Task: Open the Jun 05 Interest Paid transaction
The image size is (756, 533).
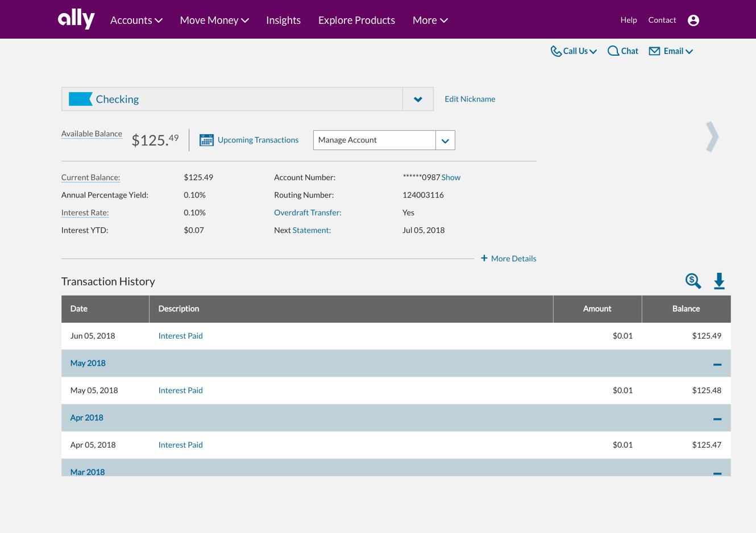Action: click(x=180, y=336)
